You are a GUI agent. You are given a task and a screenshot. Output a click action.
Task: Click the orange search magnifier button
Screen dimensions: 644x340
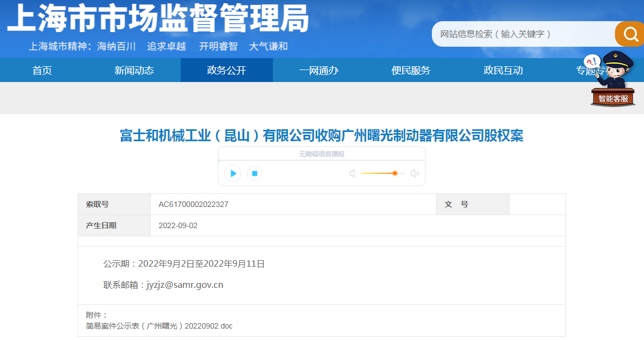pyautogui.click(x=630, y=34)
